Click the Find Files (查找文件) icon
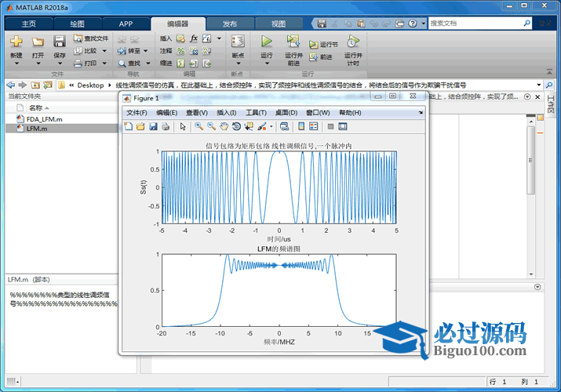This screenshot has height=392, width=561. tap(78, 38)
